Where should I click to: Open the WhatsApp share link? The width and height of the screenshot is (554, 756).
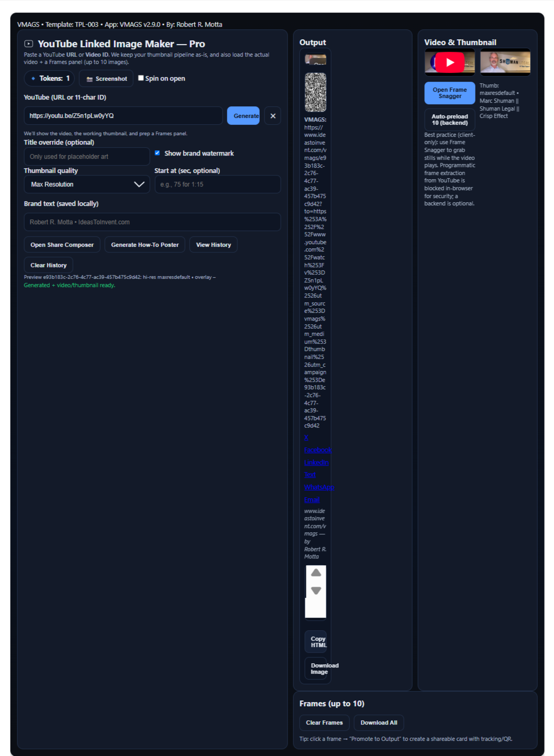319,487
